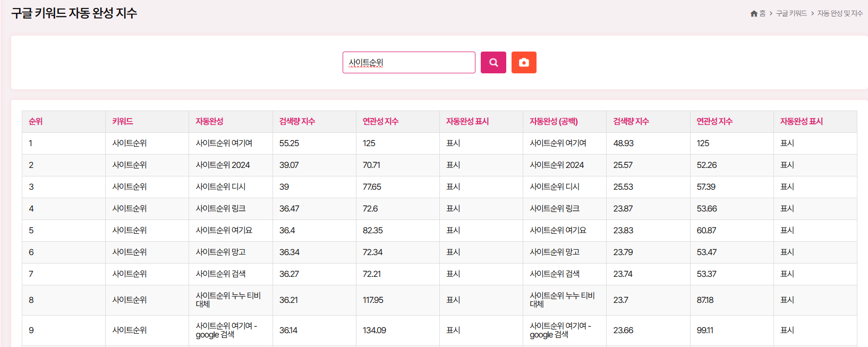
Task: Click the search volume value 36.14
Action: (x=288, y=331)
